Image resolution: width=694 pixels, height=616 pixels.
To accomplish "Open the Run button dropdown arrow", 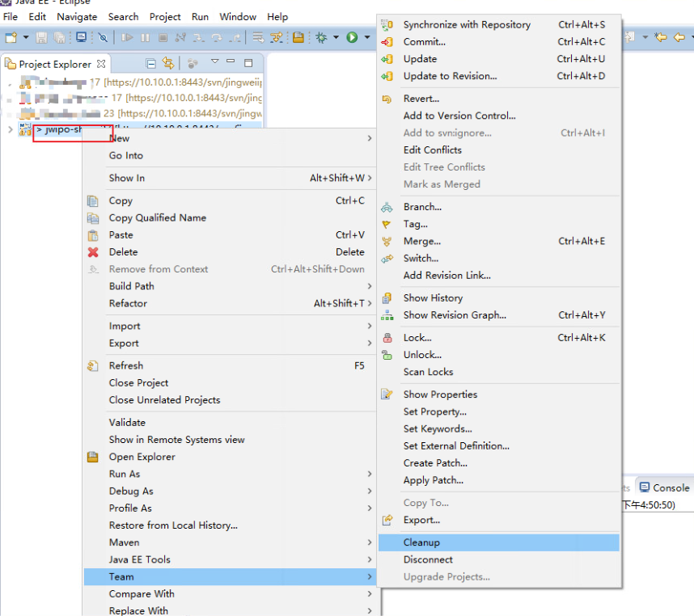I will (366, 36).
